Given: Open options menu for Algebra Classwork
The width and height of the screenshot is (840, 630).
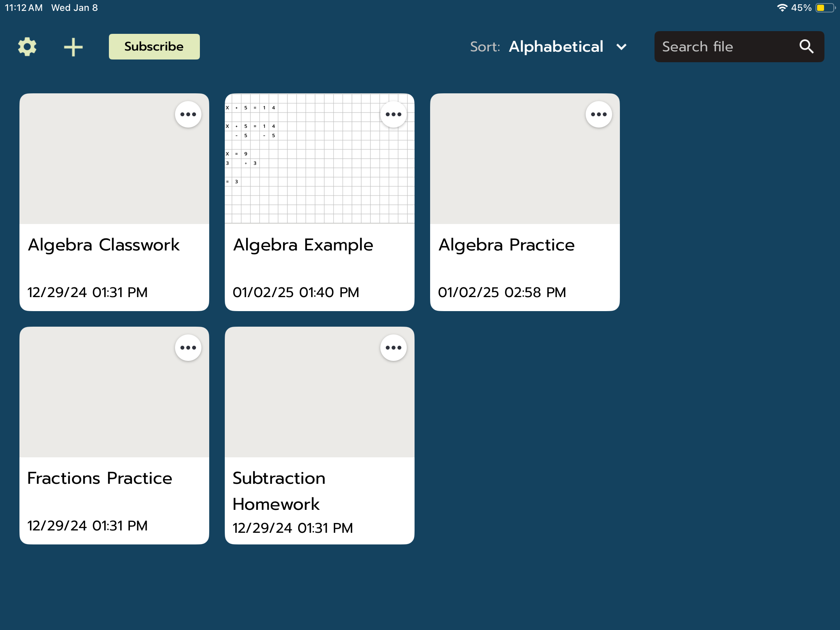Looking at the screenshot, I should click(188, 114).
